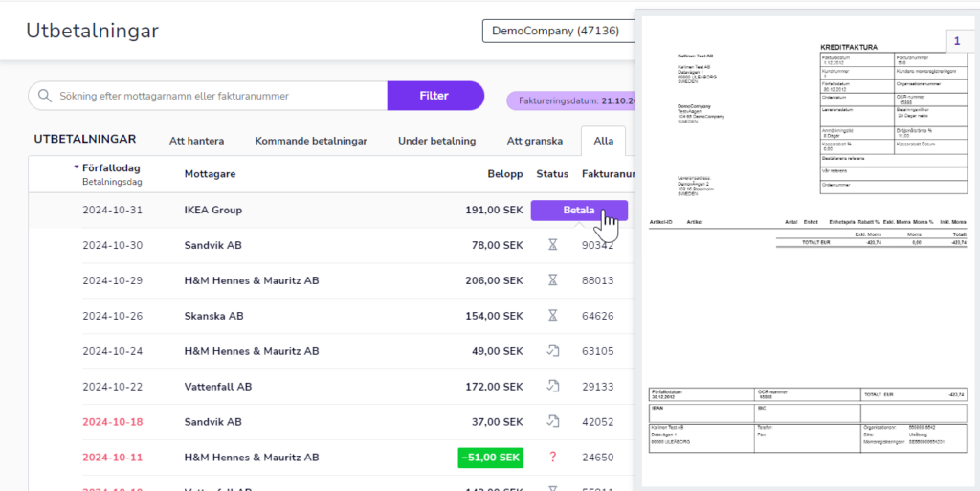Click the green -51,00 SEK amount badge
Image resolution: width=980 pixels, height=491 pixels.
click(491, 458)
